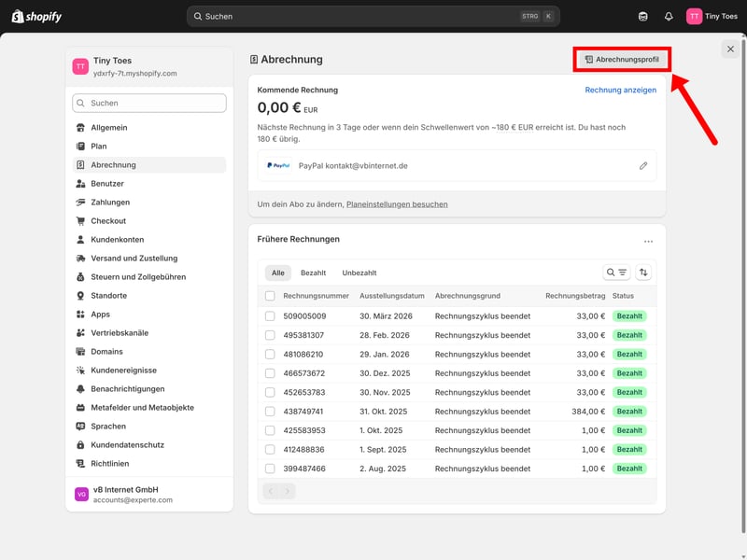Close the settings panel with X
The height and width of the screenshot is (560, 747).
point(730,49)
